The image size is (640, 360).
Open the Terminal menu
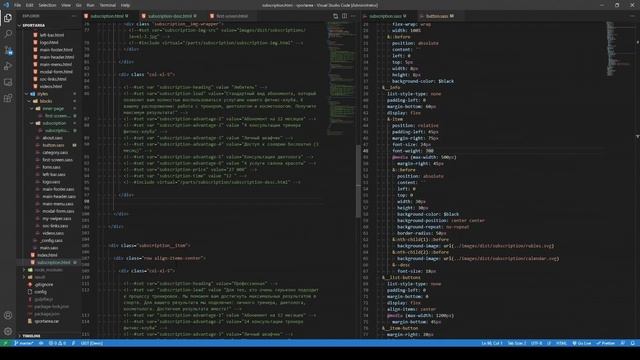click(108, 5)
